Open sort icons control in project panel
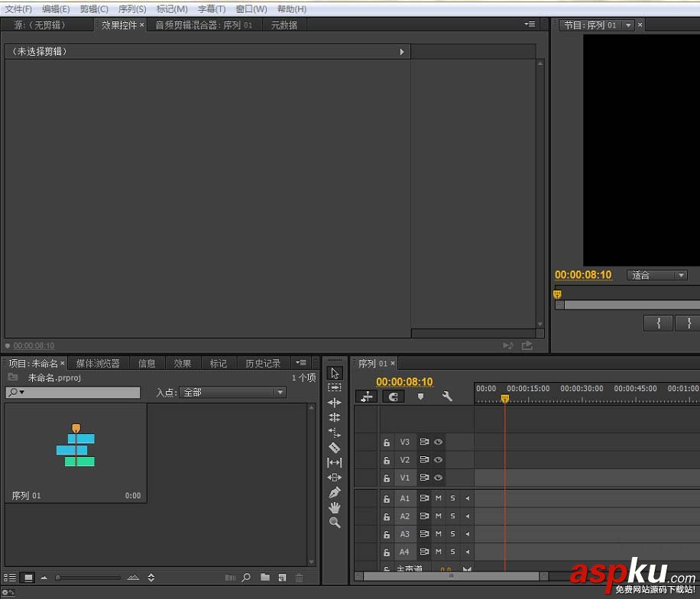The height and width of the screenshot is (599, 700). click(151, 578)
